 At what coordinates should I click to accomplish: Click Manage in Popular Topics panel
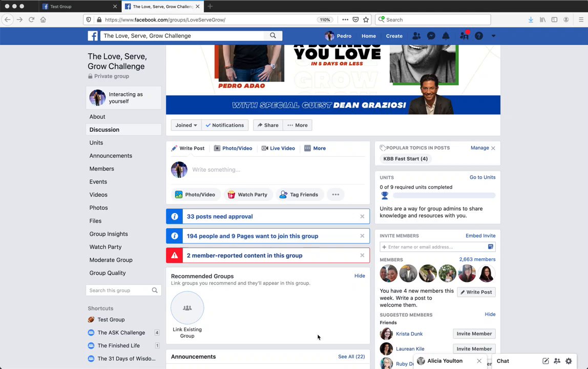pyautogui.click(x=479, y=148)
